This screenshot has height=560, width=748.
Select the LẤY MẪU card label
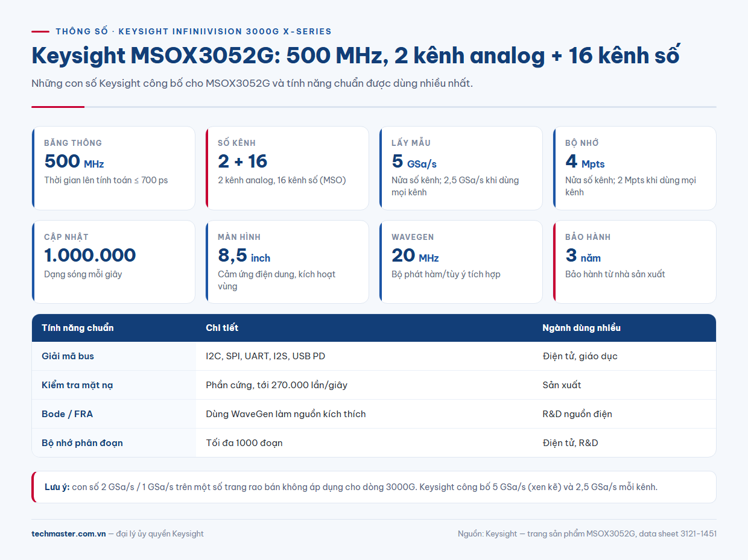pyautogui.click(x=411, y=143)
